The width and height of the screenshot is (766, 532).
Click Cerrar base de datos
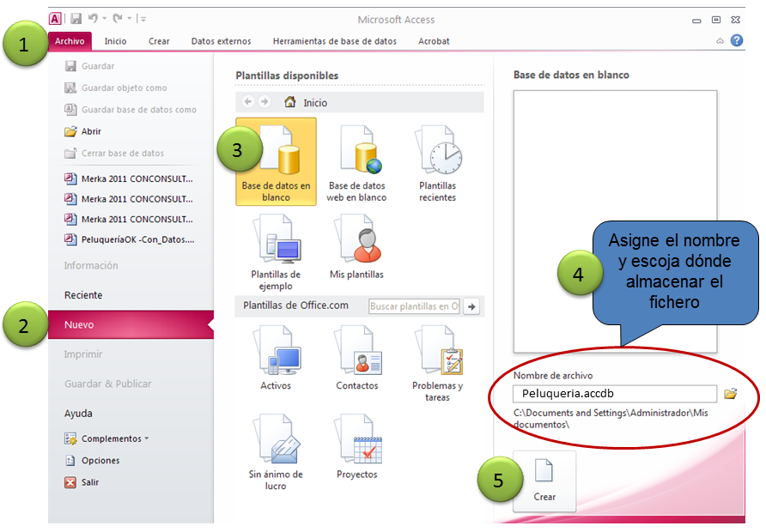(114, 154)
